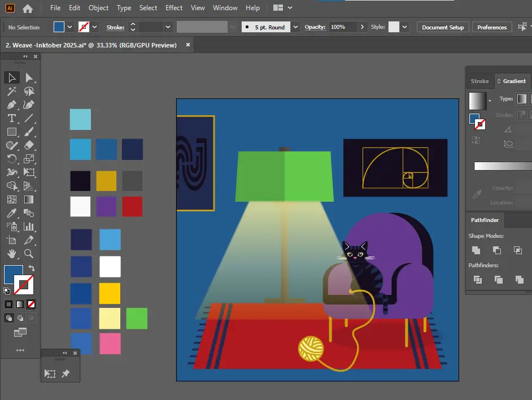532x400 pixels.
Task: Select the Scale tool
Action: pos(29,159)
